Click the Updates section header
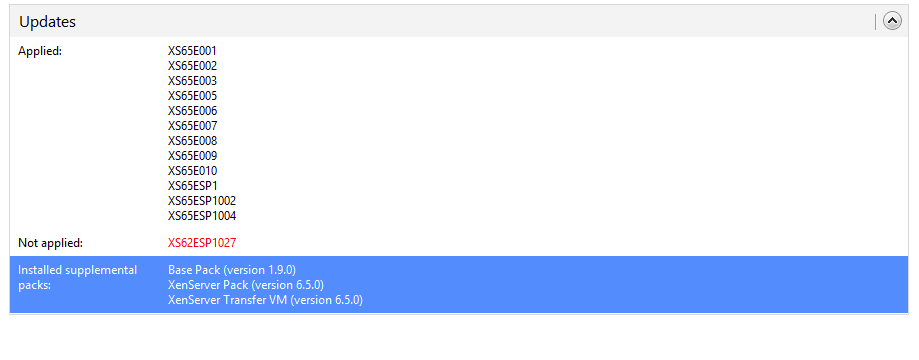Image resolution: width=919 pixels, height=360 pixels. click(x=459, y=22)
